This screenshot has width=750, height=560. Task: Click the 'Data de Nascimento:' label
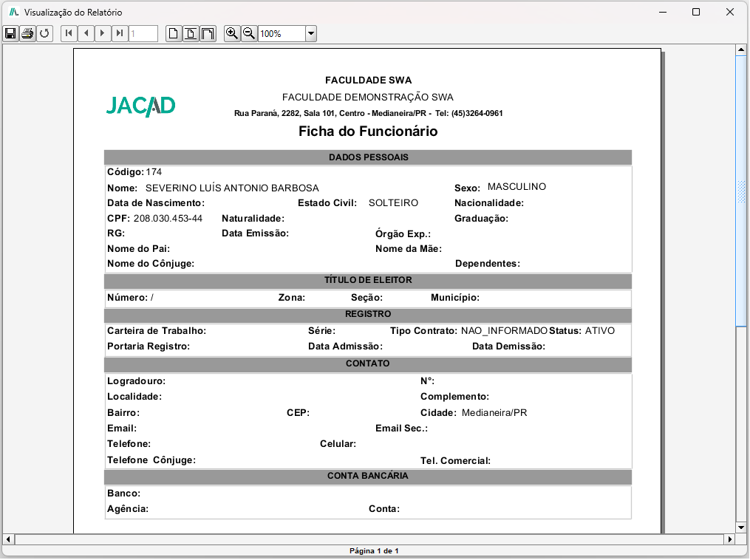click(x=156, y=202)
